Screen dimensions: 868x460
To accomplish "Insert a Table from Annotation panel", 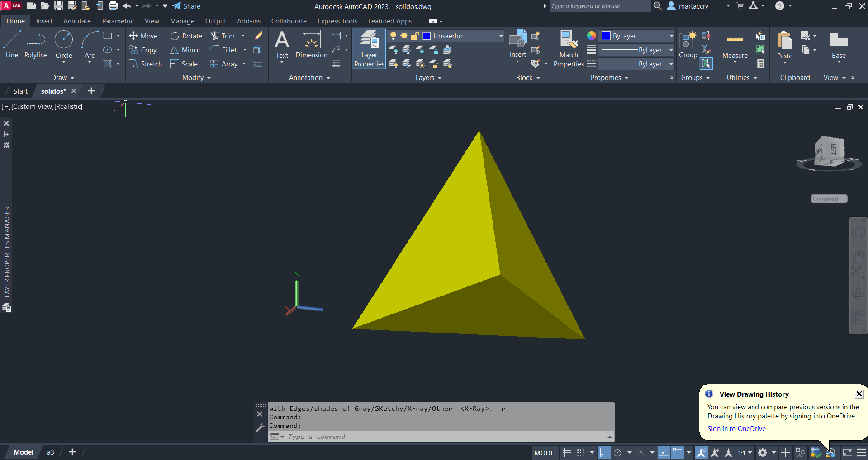I will tap(336, 64).
